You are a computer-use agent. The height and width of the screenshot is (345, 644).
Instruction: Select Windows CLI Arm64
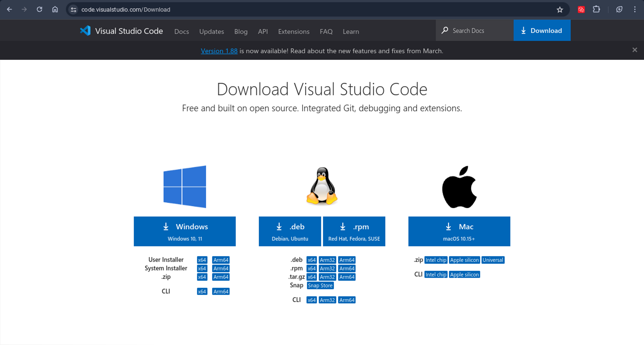[x=221, y=291]
